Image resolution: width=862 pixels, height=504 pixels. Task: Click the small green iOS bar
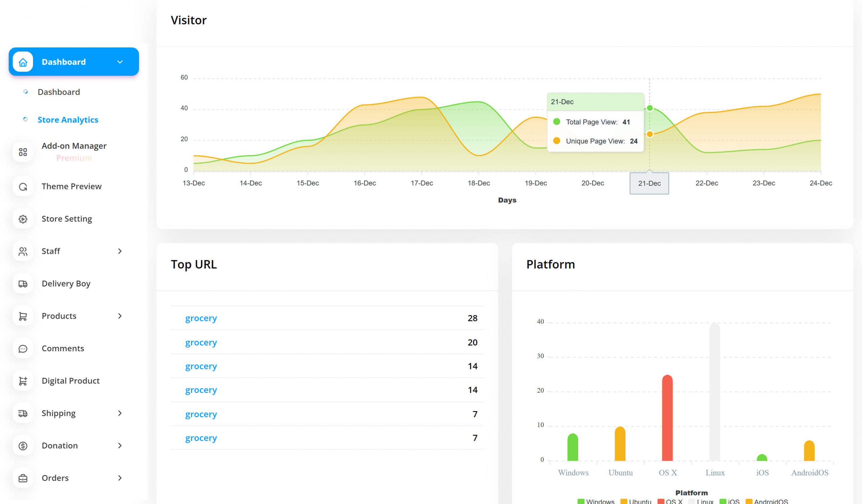click(762, 457)
